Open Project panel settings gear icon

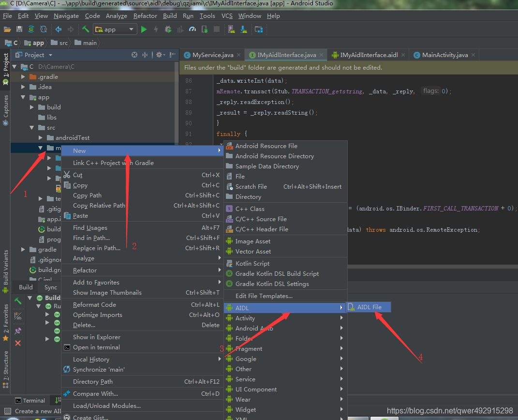pyautogui.click(x=160, y=55)
